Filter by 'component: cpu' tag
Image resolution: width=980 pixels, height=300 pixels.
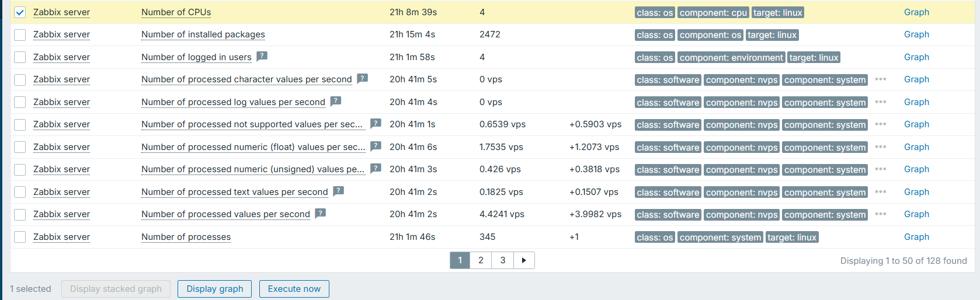click(x=713, y=13)
